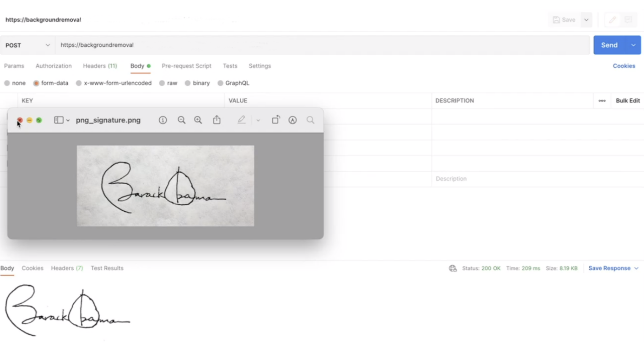Image resolution: width=644 pixels, height=343 pixels.
Task: Click the Share icon in Preview
Action: coord(217,120)
